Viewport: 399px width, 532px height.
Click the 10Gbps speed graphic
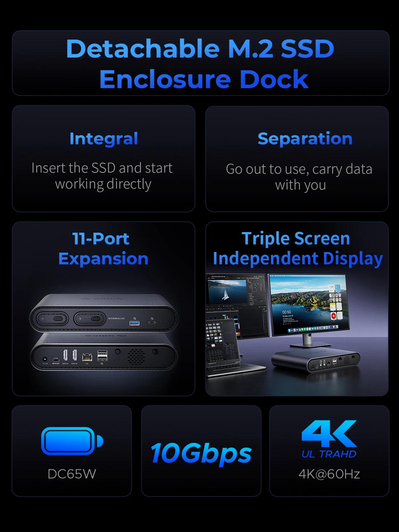coord(201,453)
